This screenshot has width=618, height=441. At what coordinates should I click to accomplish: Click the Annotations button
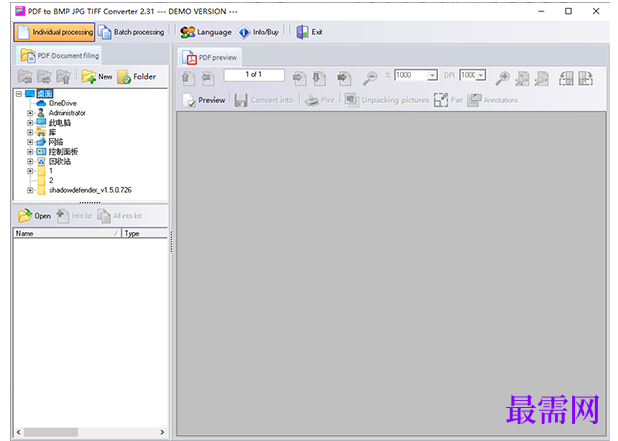[x=493, y=100]
